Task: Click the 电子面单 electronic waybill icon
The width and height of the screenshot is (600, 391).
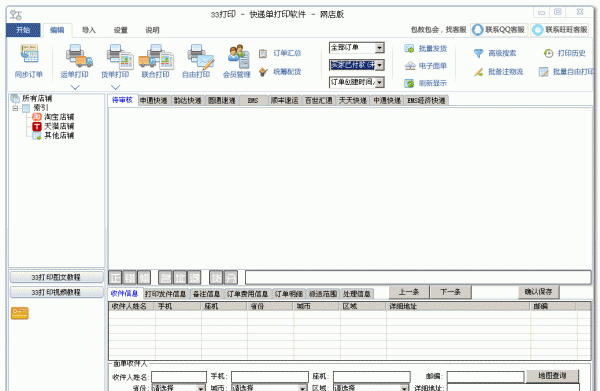Action: click(409, 66)
